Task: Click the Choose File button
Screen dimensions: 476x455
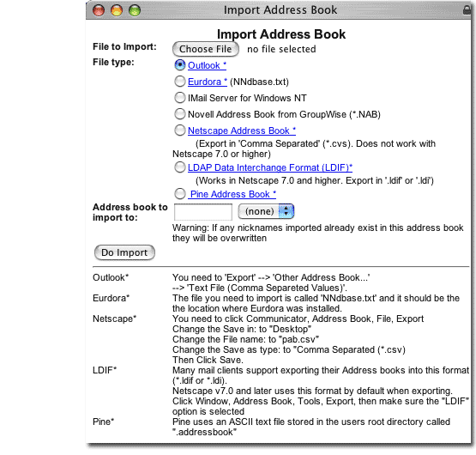Action: pyautogui.click(x=206, y=49)
